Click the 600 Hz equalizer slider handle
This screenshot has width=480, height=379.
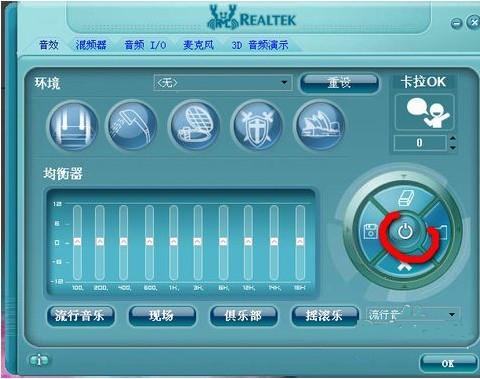click(150, 241)
